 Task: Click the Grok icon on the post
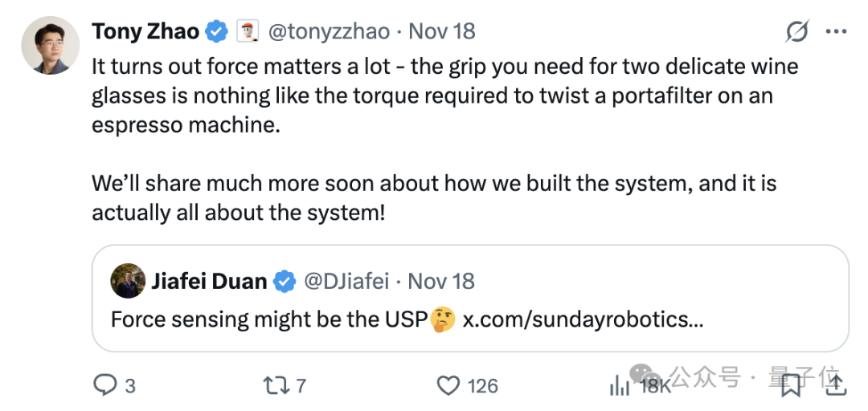tap(796, 32)
